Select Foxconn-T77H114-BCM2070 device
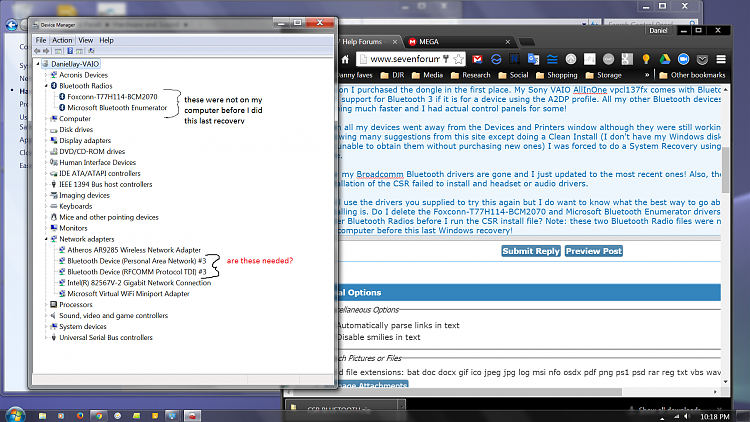This screenshot has height=422, width=750. point(112,97)
